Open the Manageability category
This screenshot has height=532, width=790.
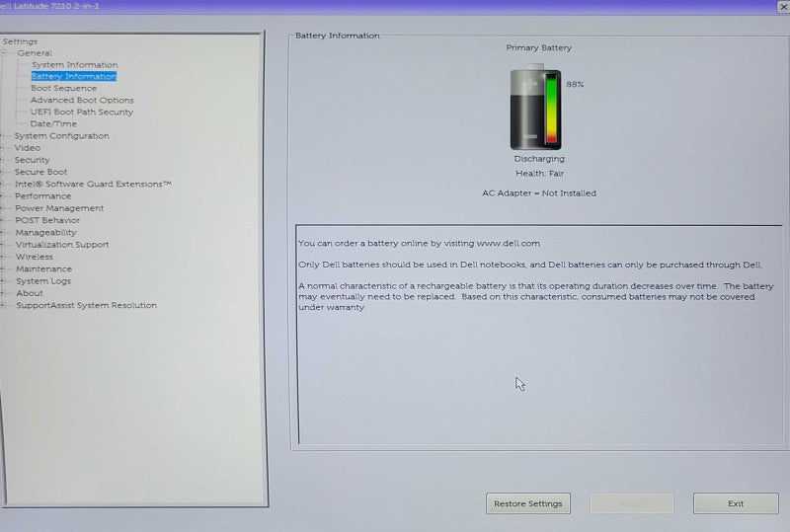click(x=45, y=233)
